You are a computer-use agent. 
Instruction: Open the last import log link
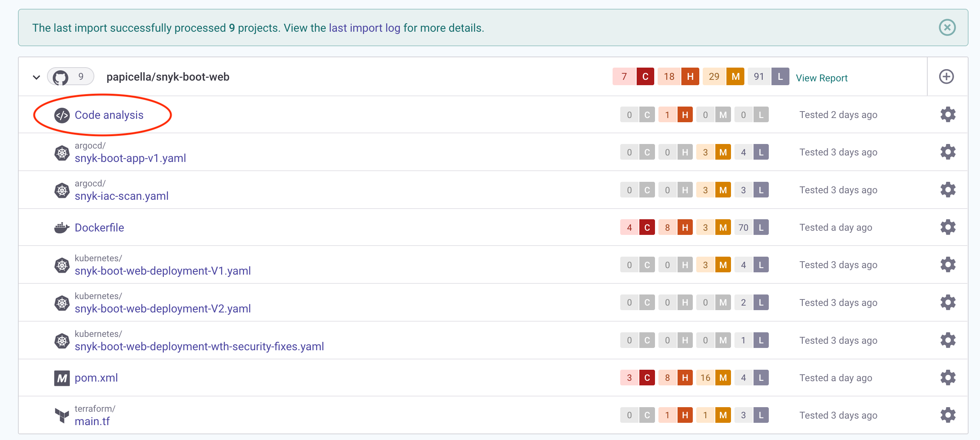(364, 28)
